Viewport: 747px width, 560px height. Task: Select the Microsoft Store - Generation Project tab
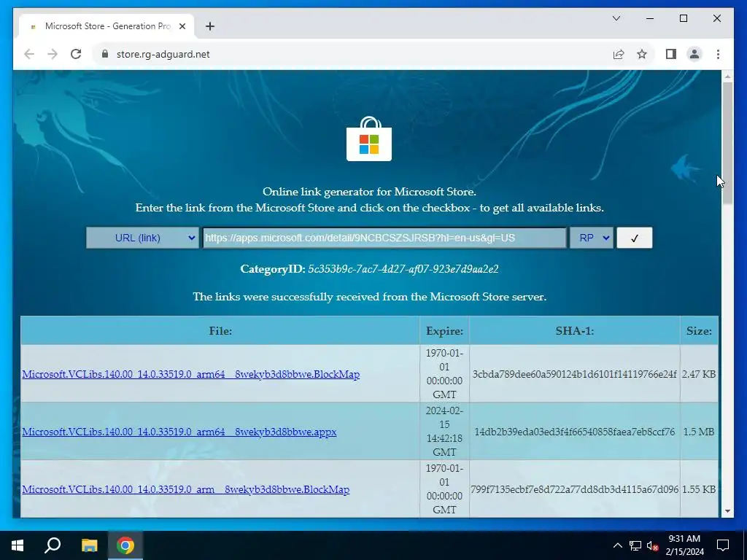tap(107, 26)
